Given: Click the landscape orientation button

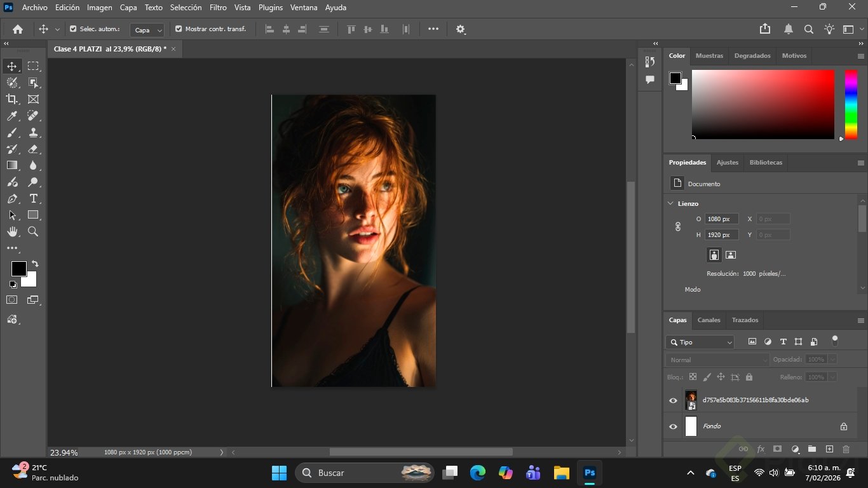Looking at the screenshot, I should click(731, 255).
